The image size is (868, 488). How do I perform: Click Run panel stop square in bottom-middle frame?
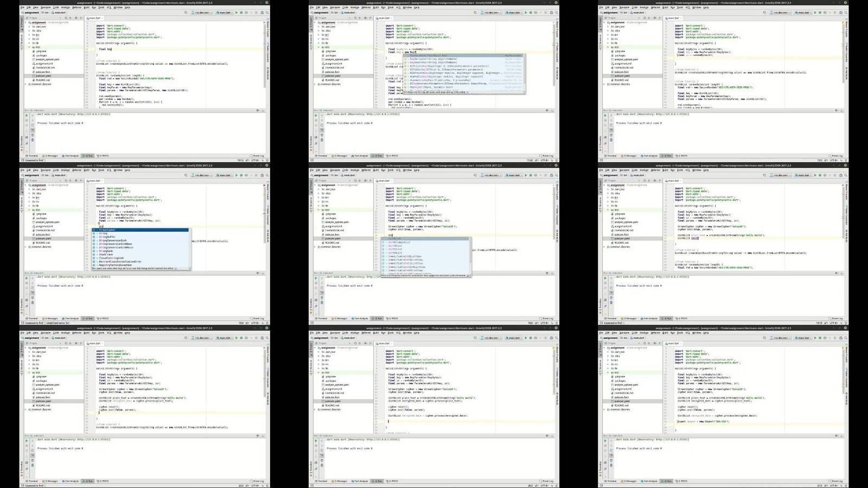tap(316, 445)
